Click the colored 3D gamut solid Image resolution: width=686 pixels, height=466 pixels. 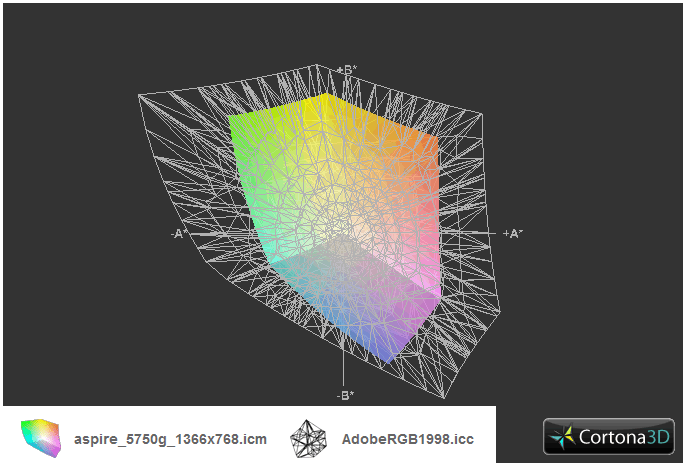point(337,228)
